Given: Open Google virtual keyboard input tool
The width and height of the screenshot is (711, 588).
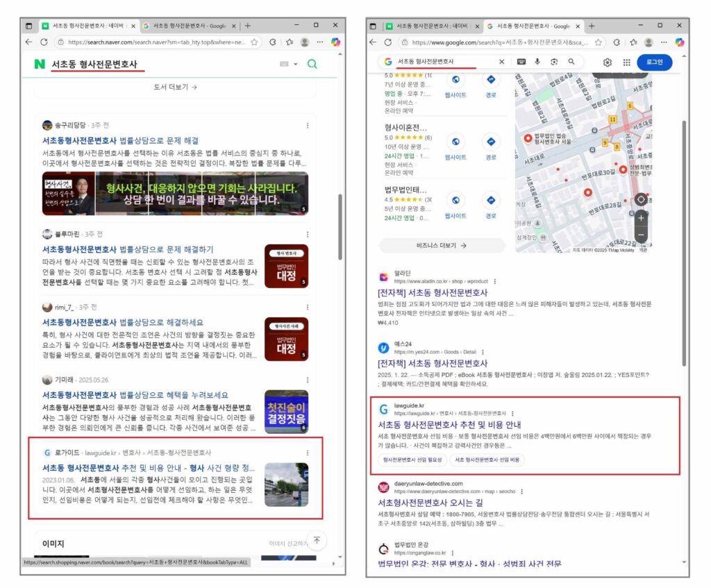Looking at the screenshot, I should click(521, 62).
